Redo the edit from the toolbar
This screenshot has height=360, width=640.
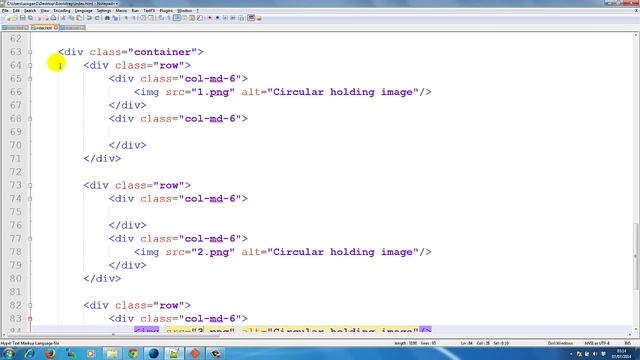[x=97, y=18]
